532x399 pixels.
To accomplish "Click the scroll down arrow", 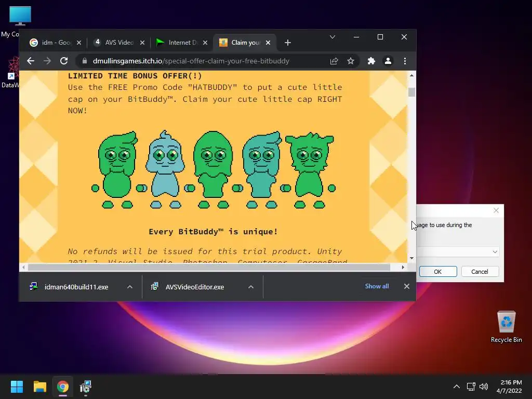I will point(411,258).
